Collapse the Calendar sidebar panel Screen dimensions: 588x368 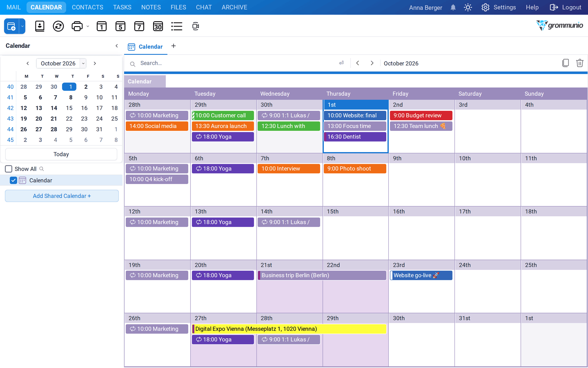click(117, 46)
